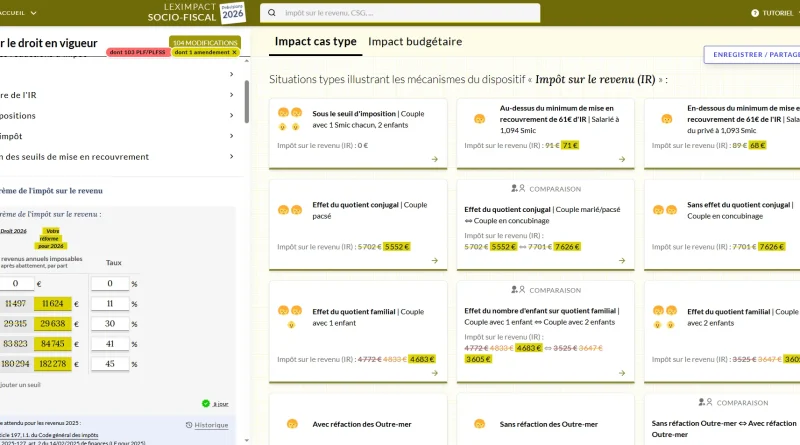Click the green 'à jour' check icon
The height and width of the screenshot is (445, 800).
(x=205, y=404)
